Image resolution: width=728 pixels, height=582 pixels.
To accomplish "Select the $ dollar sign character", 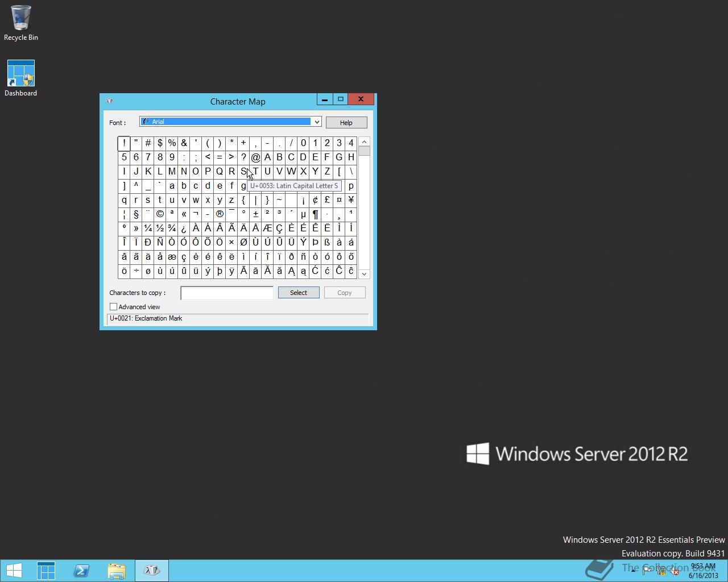I will click(x=160, y=143).
